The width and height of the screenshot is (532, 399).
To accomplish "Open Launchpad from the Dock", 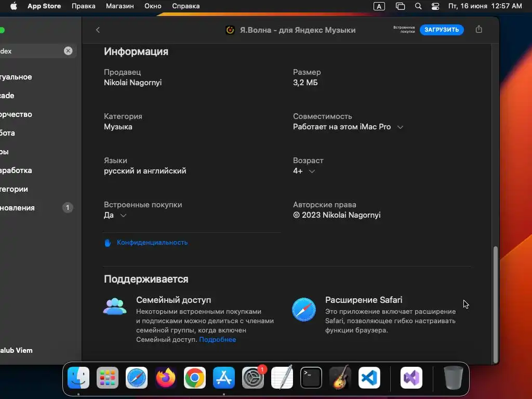I will [108, 378].
